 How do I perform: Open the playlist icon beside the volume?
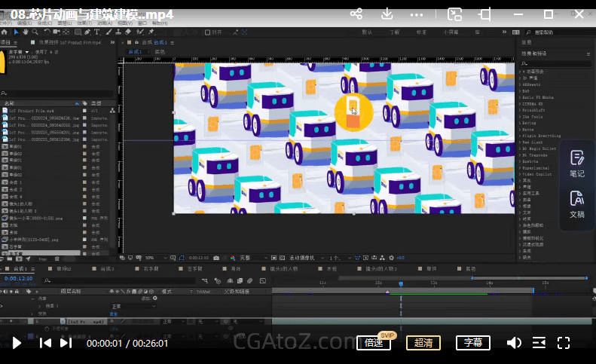(x=539, y=343)
